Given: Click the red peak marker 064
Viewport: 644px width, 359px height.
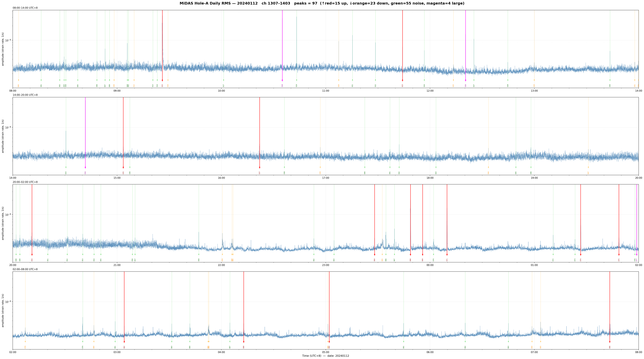Looking at the screenshot, I should coord(374,254).
